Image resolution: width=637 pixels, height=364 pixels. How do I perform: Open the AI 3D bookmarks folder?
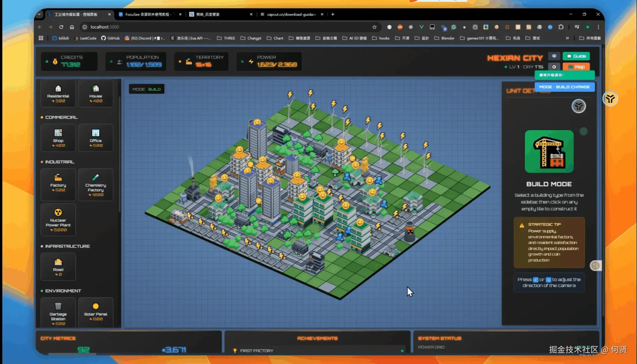pyautogui.click(x=354, y=38)
